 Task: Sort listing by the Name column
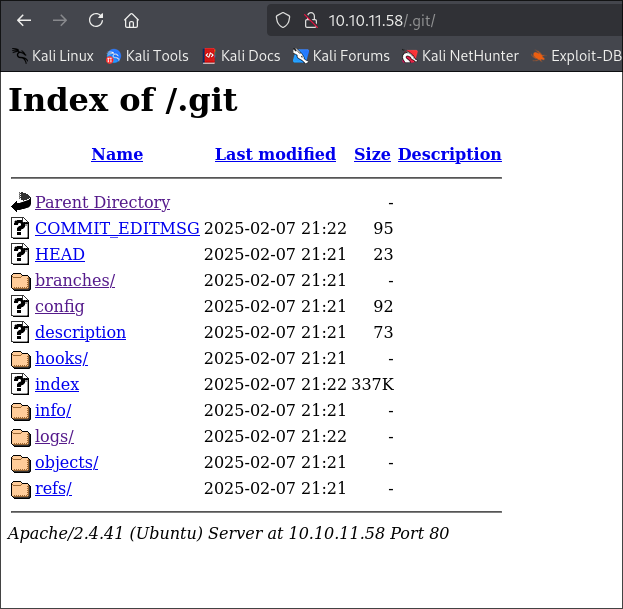click(117, 154)
